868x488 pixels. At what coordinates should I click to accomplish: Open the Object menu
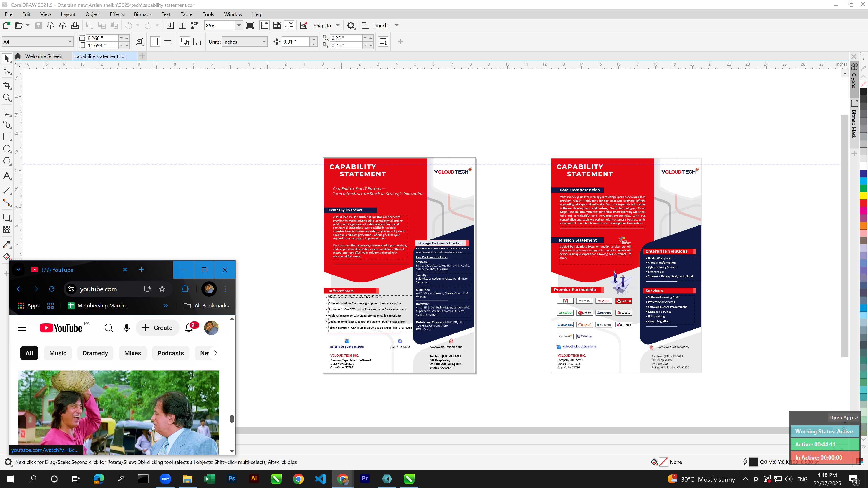pos(93,14)
